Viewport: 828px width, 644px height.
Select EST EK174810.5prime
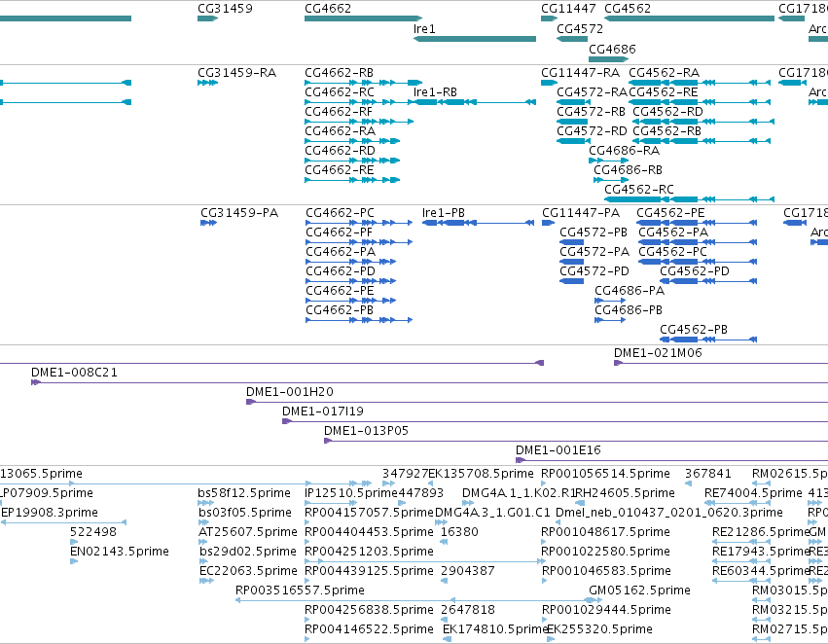(495, 629)
